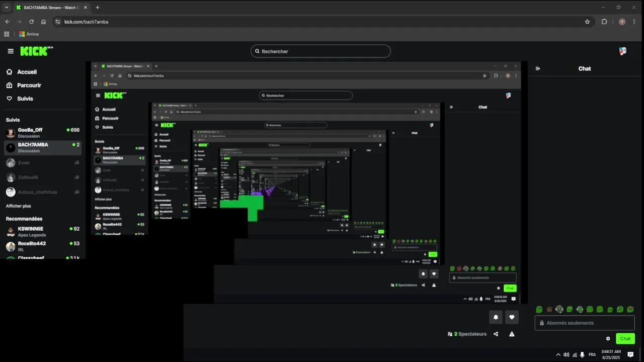Open the Arrima bookmark

pyautogui.click(x=29, y=34)
